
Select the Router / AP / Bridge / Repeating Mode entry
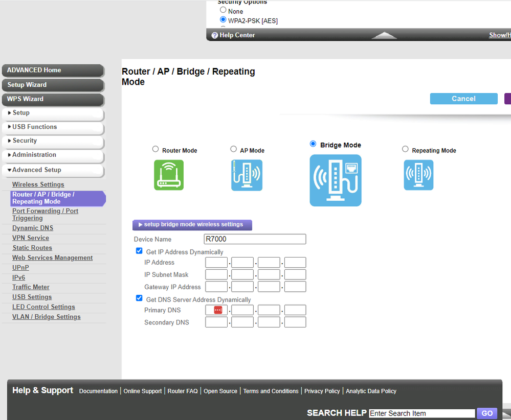pyautogui.click(x=58, y=198)
